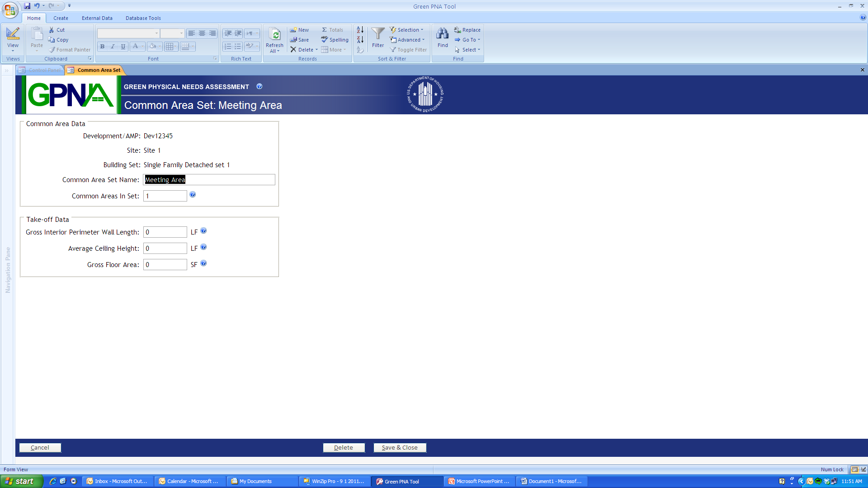Image resolution: width=868 pixels, height=488 pixels.
Task: Click Toggle Filter in Sort & Filter
Action: (x=408, y=50)
